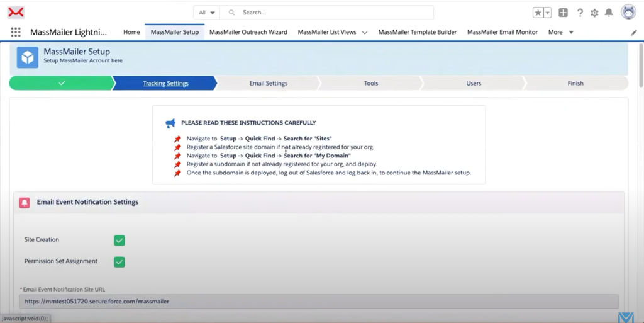Open the favorites list dropdown arrow

click(547, 13)
